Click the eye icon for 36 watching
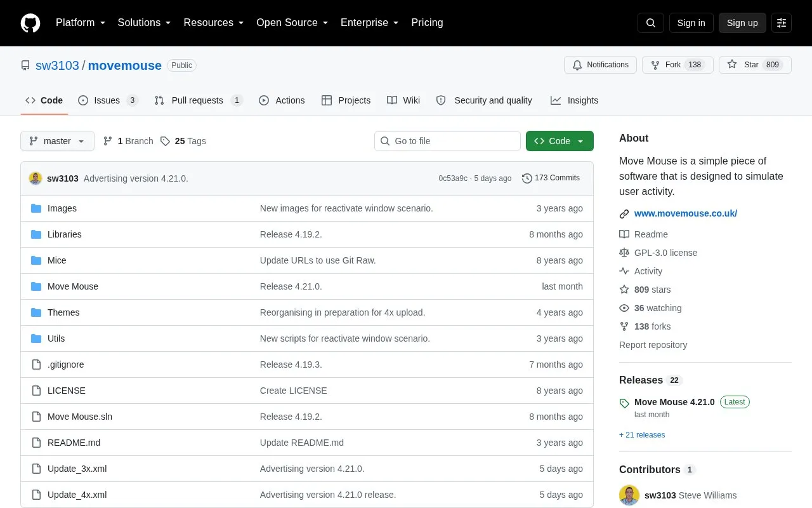The image size is (812, 508). (x=624, y=308)
